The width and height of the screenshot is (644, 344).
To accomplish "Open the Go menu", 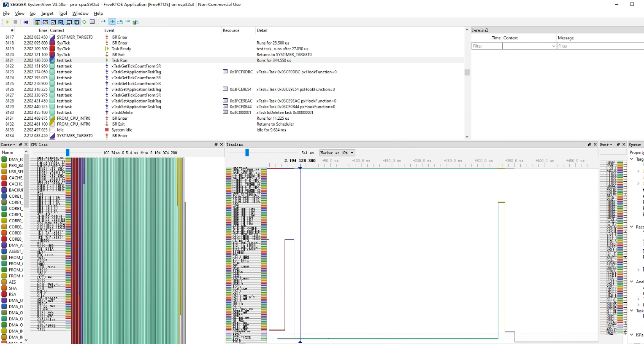I will (32, 13).
